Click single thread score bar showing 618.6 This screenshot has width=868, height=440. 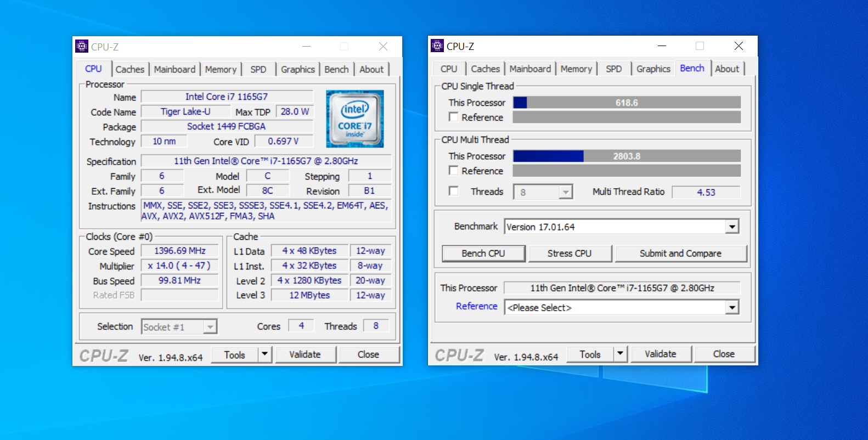tap(627, 103)
